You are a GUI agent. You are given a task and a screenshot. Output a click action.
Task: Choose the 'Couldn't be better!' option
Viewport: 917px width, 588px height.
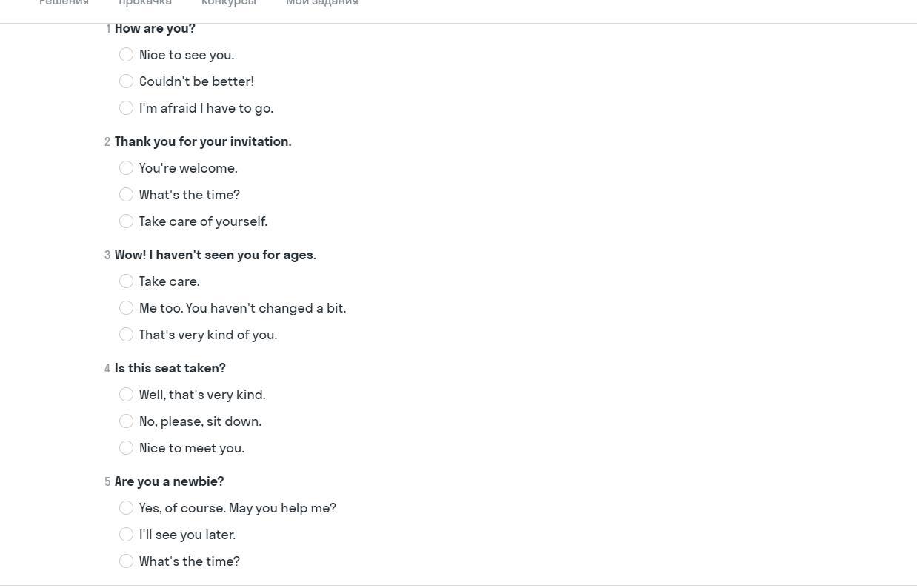(x=126, y=81)
